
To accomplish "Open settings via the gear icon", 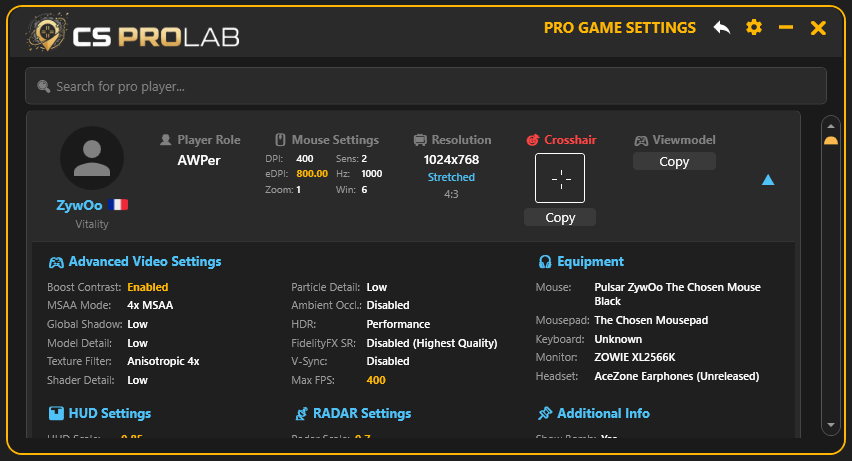I will 754,28.
